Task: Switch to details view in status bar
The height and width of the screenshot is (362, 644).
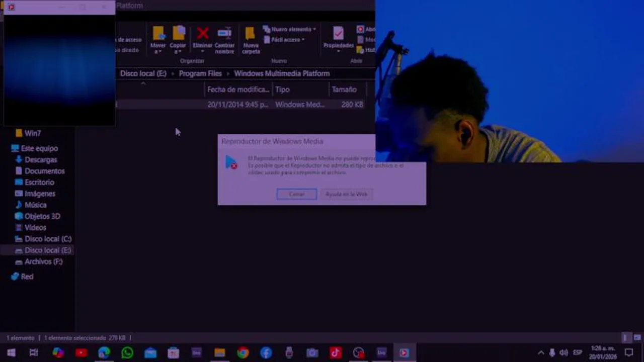Action: 625,338
